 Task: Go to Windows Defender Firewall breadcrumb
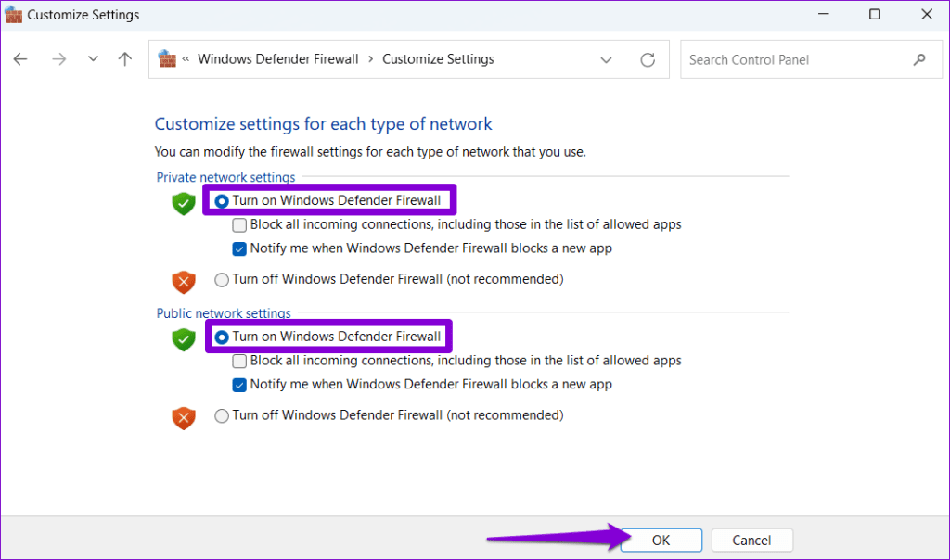tap(277, 59)
